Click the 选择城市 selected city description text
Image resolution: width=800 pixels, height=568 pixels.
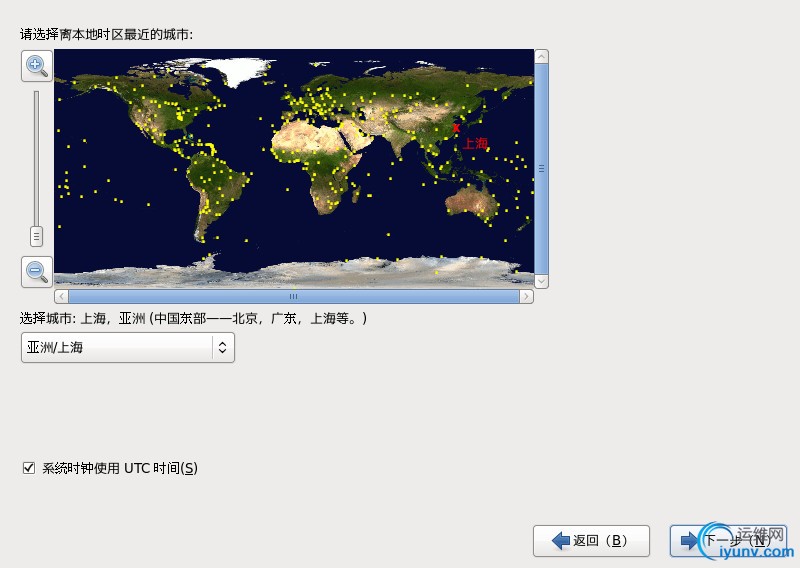tap(193, 318)
